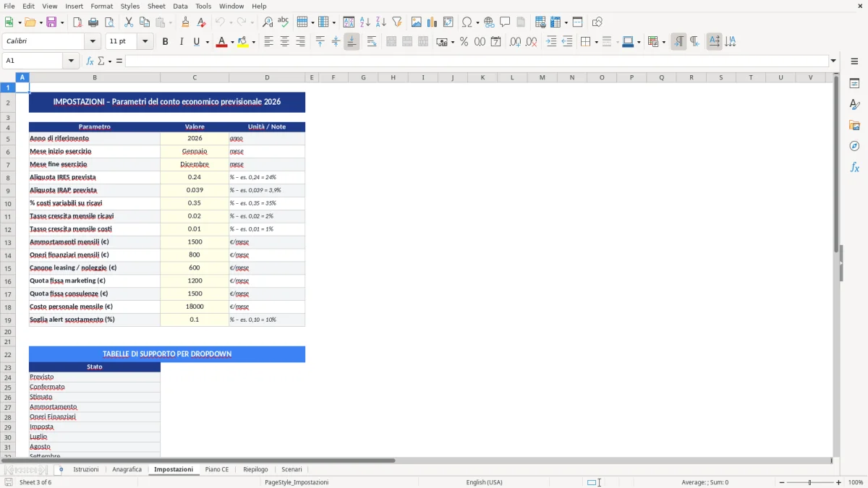Expand the formula bar
This screenshot has width=868, height=488.
833,61
